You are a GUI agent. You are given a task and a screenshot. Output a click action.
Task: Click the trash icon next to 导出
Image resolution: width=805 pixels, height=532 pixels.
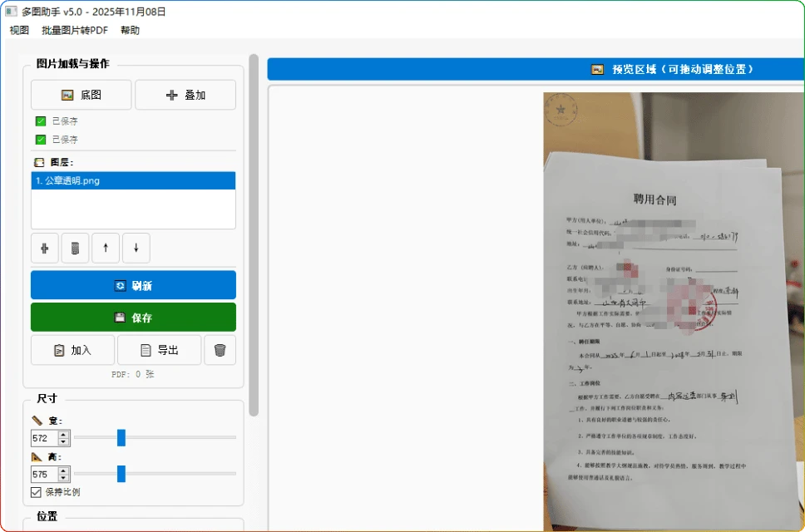[x=220, y=349]
